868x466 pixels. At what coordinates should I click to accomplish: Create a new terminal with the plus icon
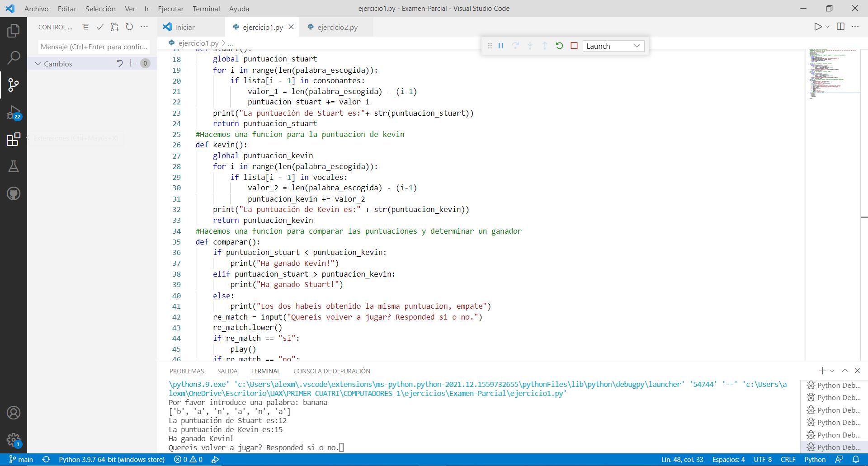click(x=821, y=371)
